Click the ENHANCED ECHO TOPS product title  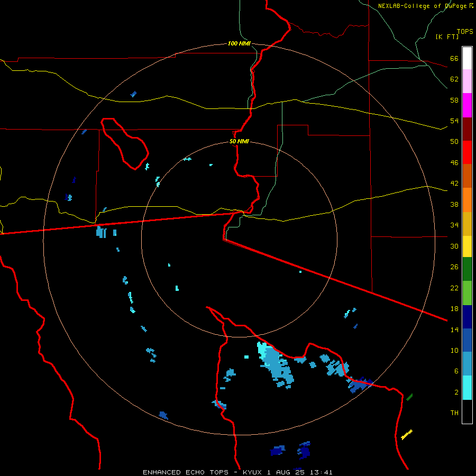coord(186,472)
